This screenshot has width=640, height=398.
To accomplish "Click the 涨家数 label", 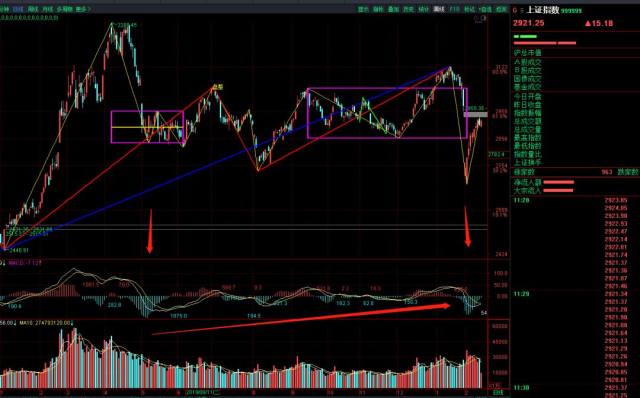I will point(524,172).
